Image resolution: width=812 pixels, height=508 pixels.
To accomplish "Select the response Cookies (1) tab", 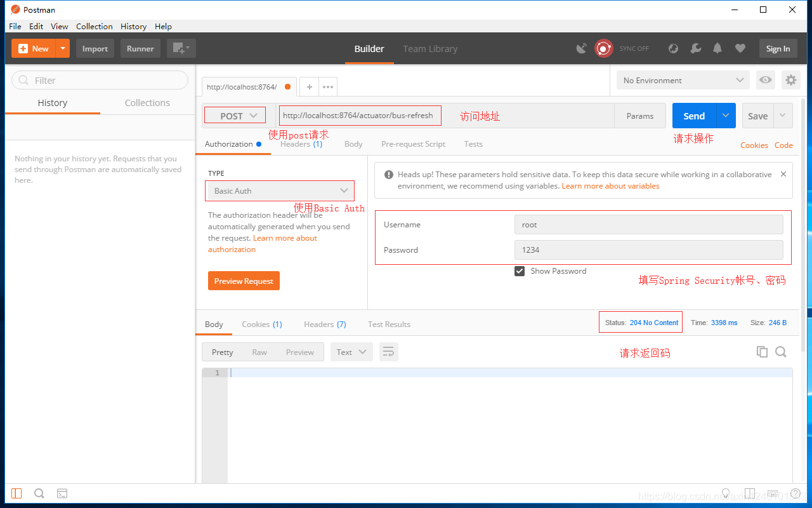I will (262, 324).
